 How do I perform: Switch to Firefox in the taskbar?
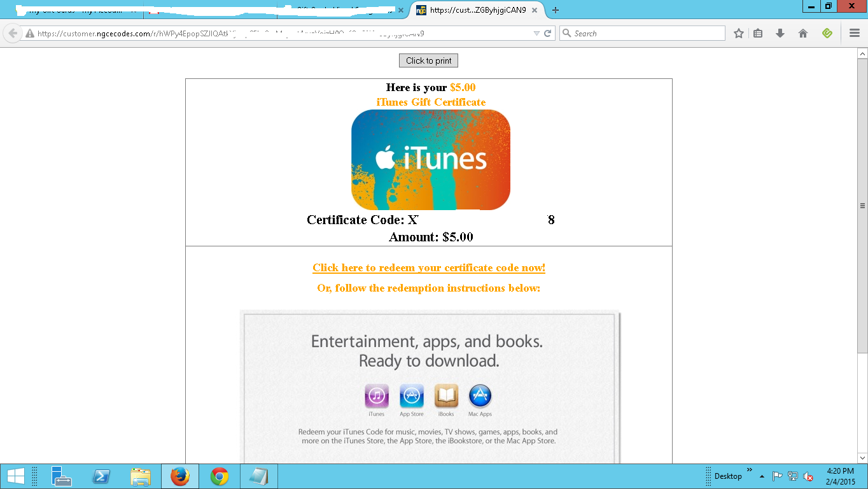[180, 476]
